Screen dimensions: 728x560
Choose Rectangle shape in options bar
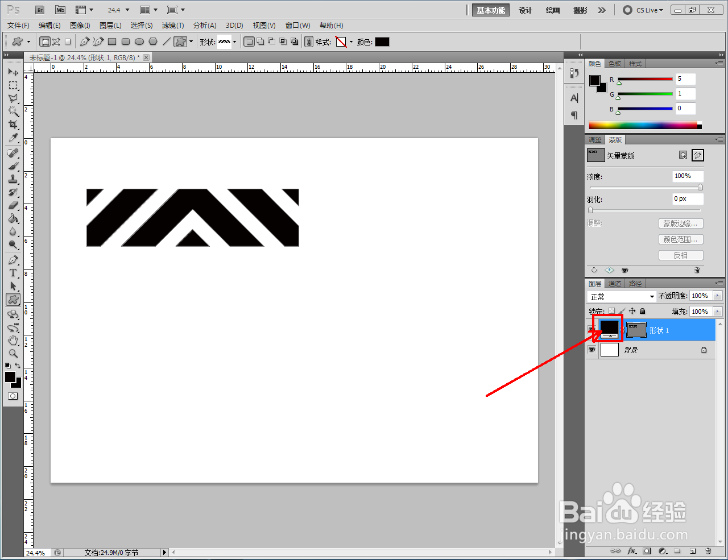click(x=112, y=42)
